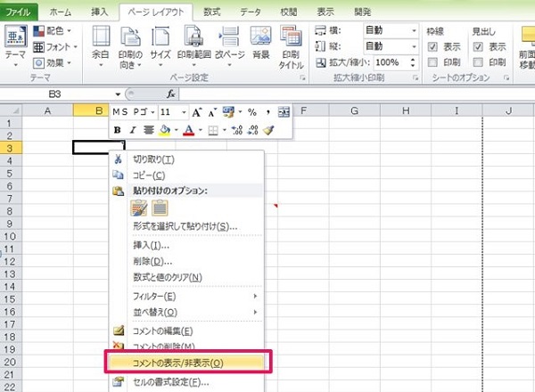Viewport: 535px width, 392px height.
Task: Open the font color dropdown arrow
Action: 201,130
